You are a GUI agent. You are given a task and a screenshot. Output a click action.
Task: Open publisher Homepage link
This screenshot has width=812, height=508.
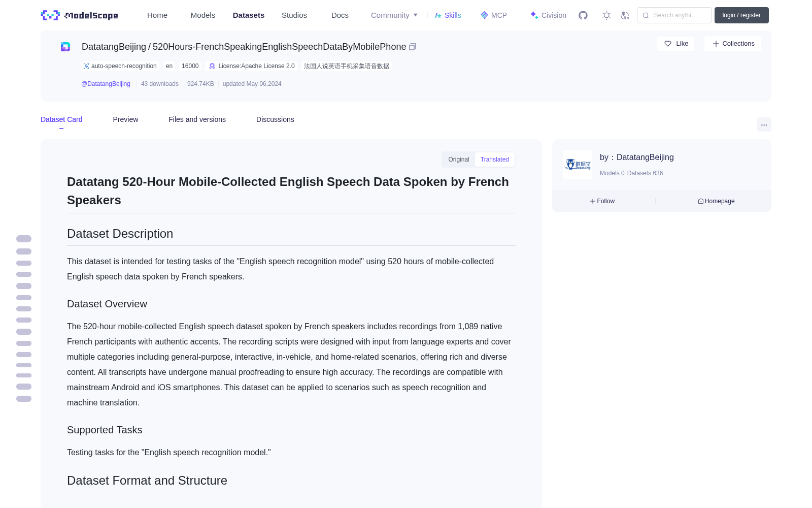tap(716, 201)
